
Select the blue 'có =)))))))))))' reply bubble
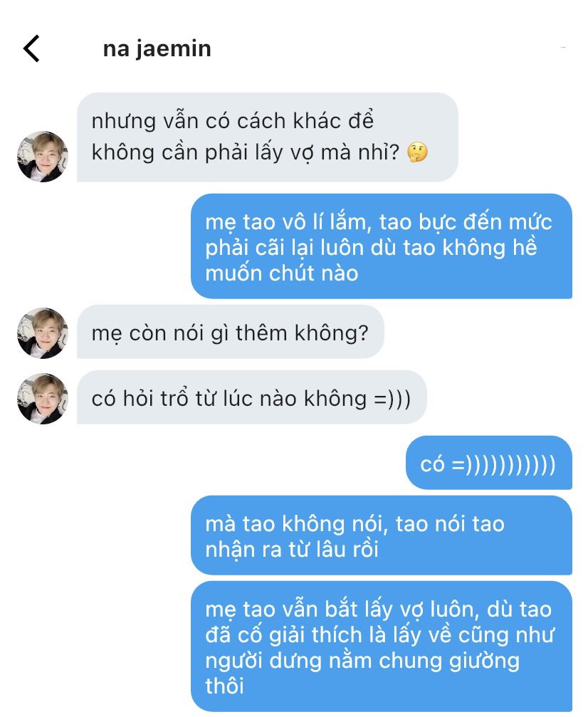click(489, 463)
